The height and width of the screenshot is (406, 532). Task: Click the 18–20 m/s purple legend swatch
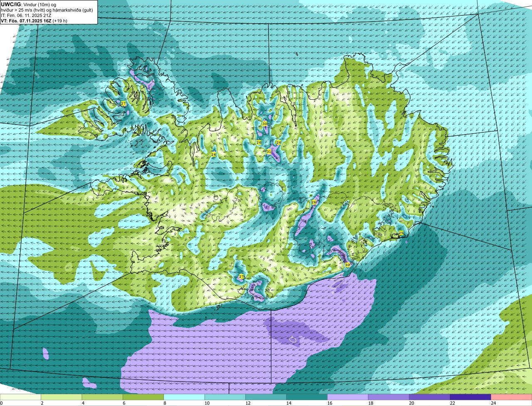click(x=389, y=397)
